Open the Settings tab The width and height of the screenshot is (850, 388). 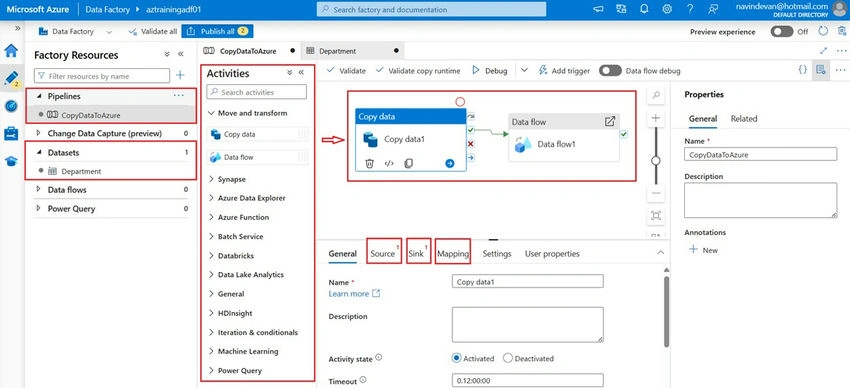497,254
